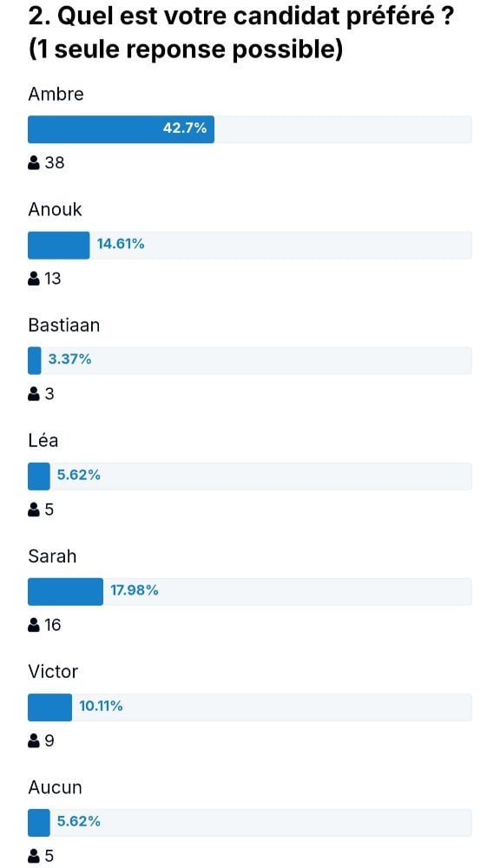Click Victor's 10.11% result bar
The image size is (500, 868).
click(250, 707)
